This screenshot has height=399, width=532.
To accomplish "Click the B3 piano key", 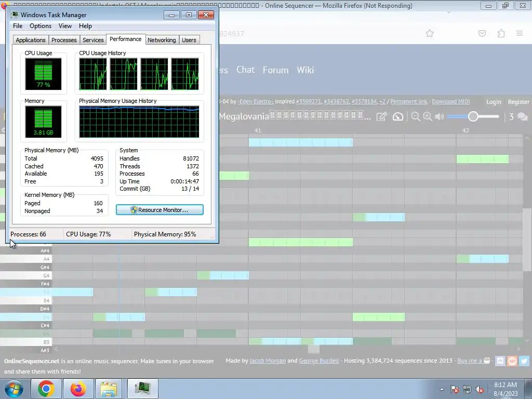I will click(26, 342).
